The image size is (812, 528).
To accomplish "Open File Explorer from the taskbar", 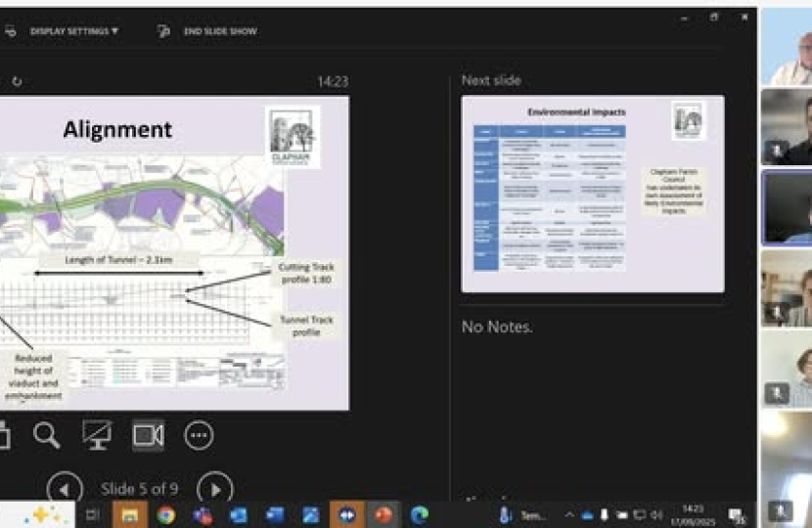I will coord(130,514).
